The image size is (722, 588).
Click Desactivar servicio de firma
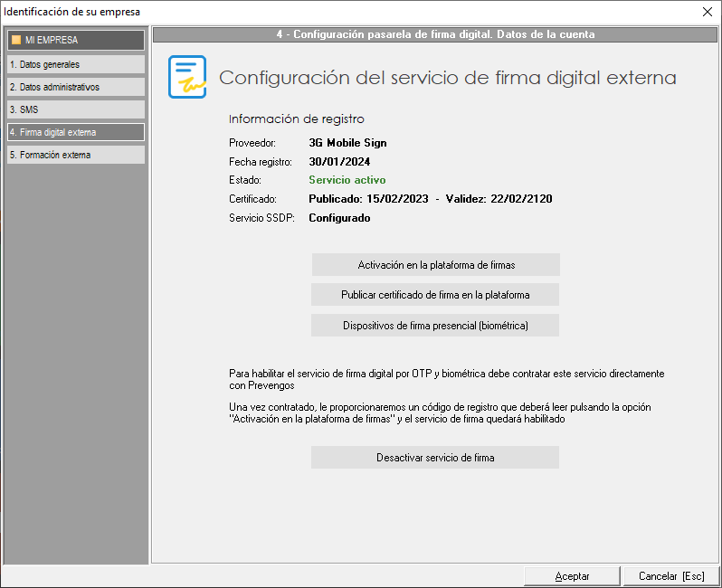(x=435, y=458)
